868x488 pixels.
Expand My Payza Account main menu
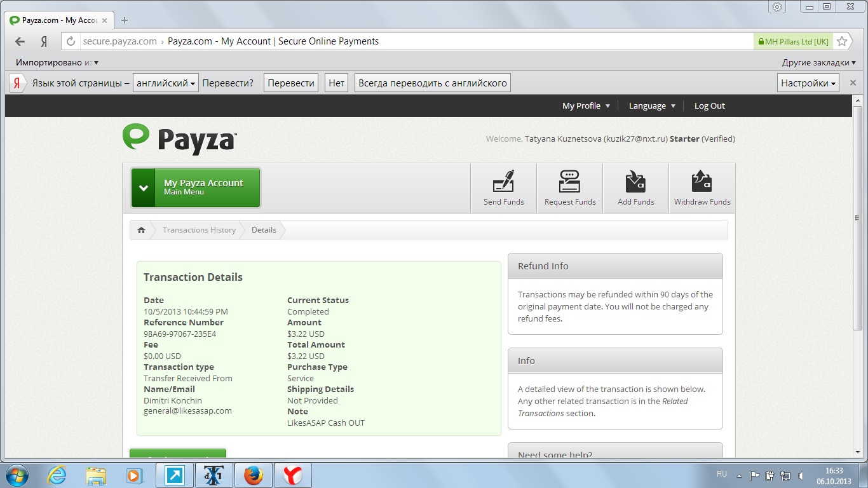click(196, 187)
